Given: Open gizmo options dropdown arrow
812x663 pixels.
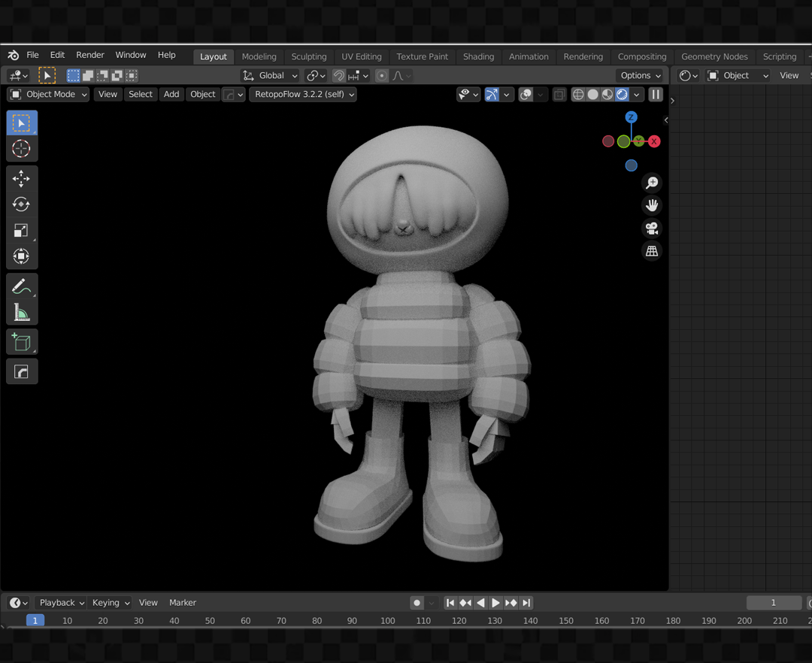Looking at the screenshot, I should (507, 94).
